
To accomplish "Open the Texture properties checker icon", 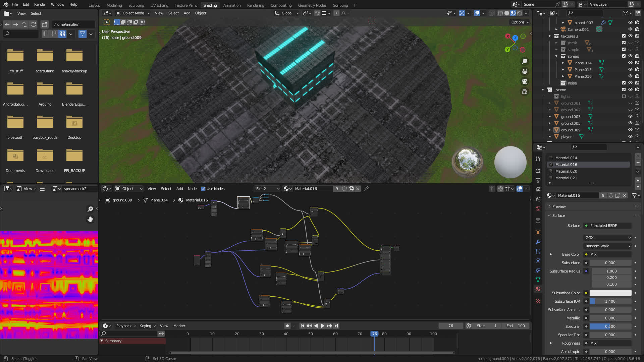I will point(538,301).
